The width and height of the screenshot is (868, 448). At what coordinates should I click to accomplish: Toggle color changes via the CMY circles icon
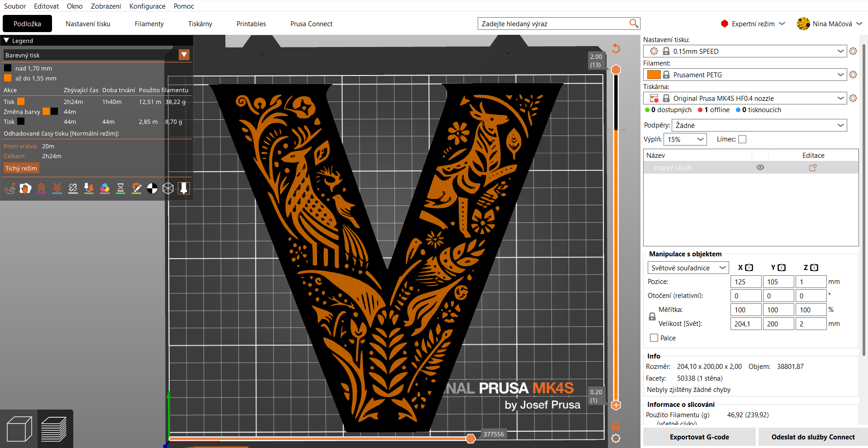pyautogui.click(x=104, y=188)
